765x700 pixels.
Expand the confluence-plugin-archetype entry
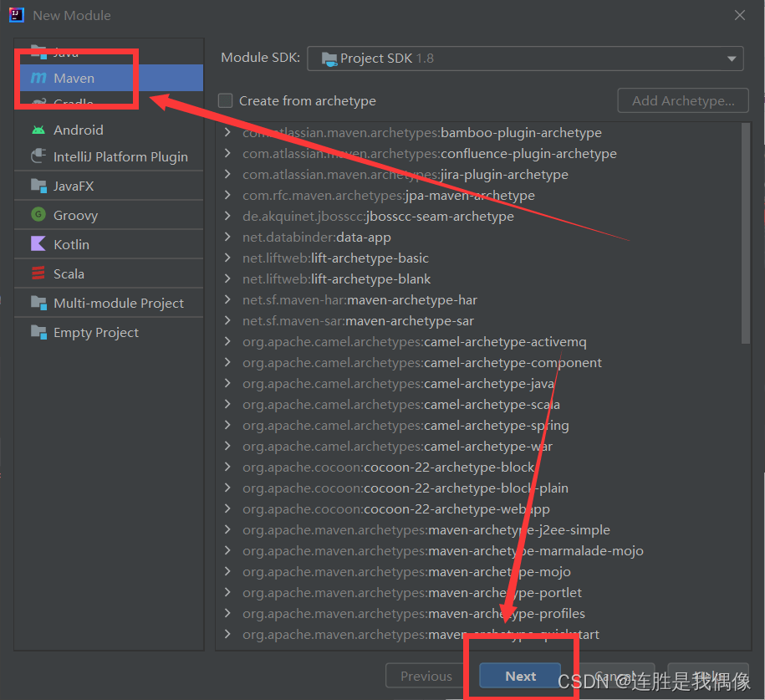(227, 153)
